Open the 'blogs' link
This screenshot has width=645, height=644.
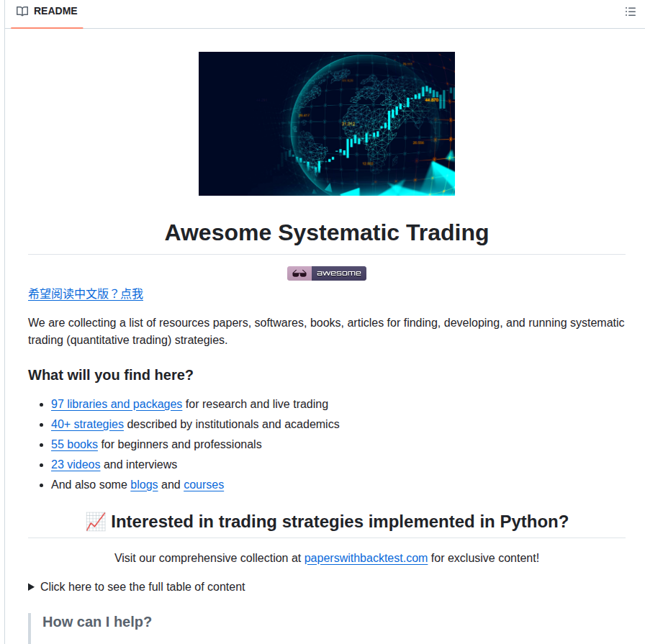click(144, 484)
